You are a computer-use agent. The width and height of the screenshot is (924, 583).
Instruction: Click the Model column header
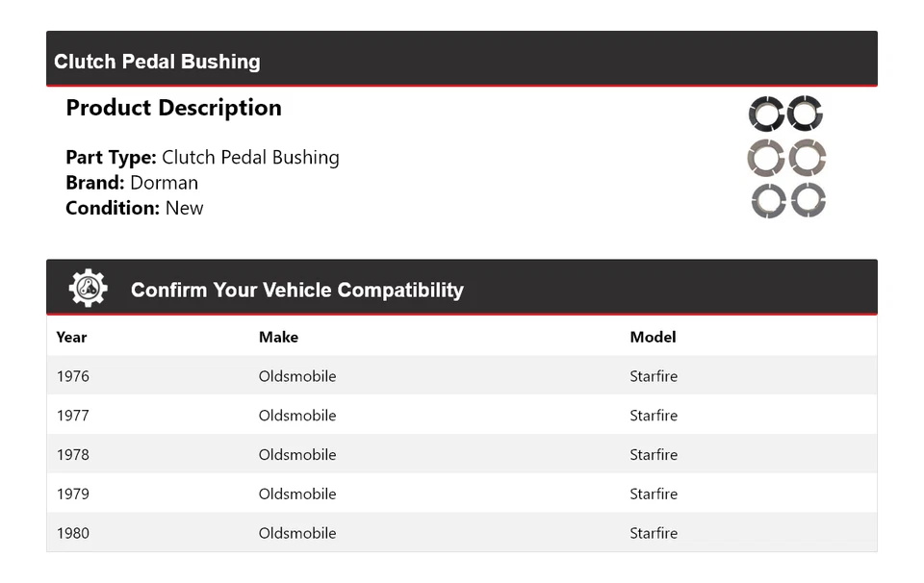click(x=653, y=337)
